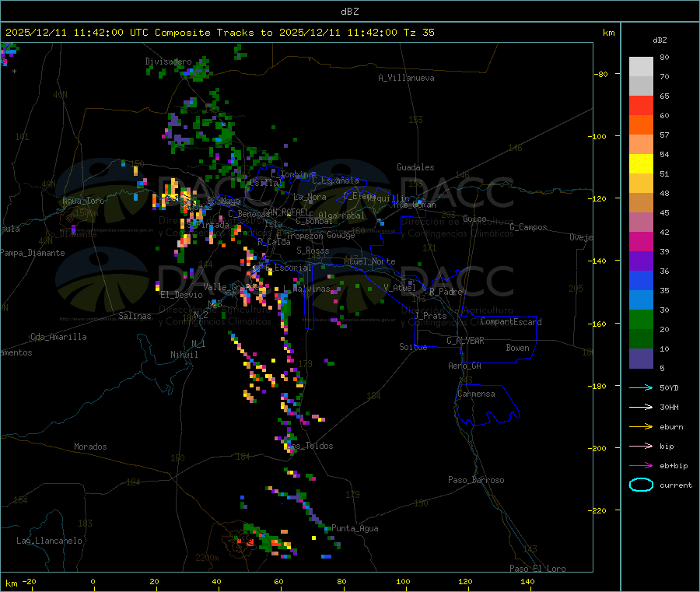Click the UTC Composite Tracks timestamp header
The image size is (700, 592).
219,32
